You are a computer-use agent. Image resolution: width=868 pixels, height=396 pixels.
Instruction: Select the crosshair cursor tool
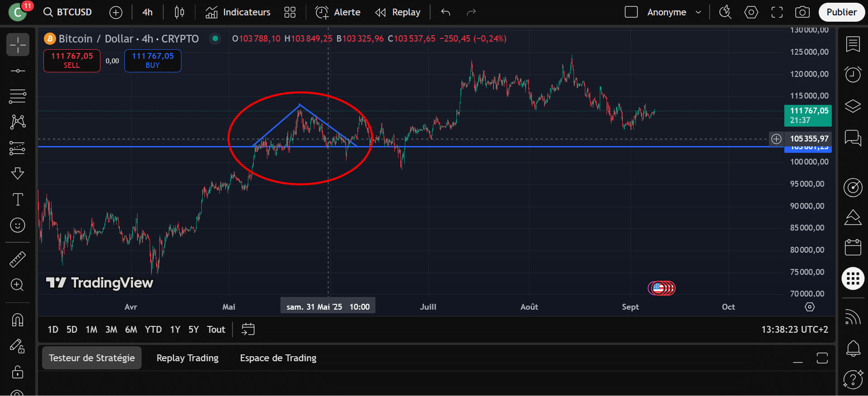(x=18, y=45)
